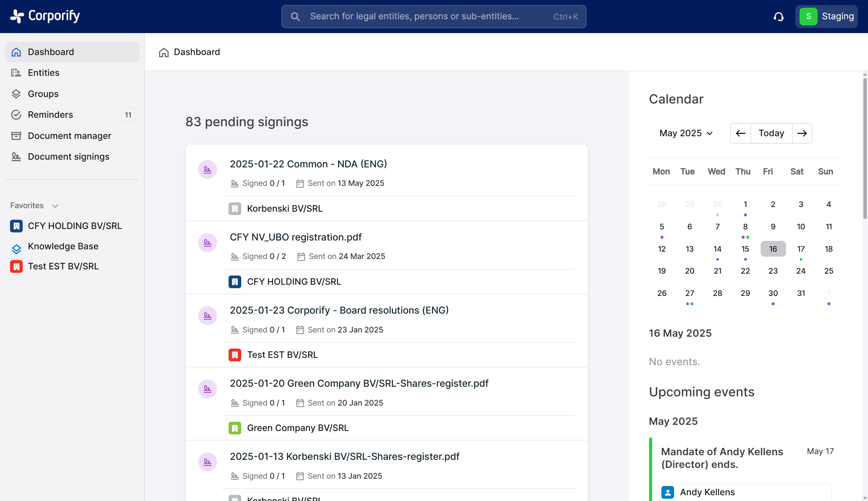The width and height of the screenshot is (868, 501).
Task: Collapse the Favorites section
Action: click(x=55, y=206)
